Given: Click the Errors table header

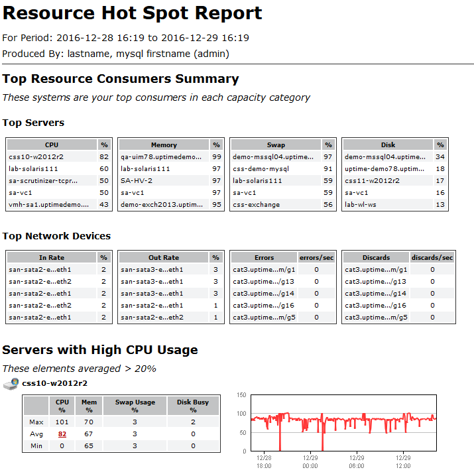Looking at the screenshot, I should point(264,257).
